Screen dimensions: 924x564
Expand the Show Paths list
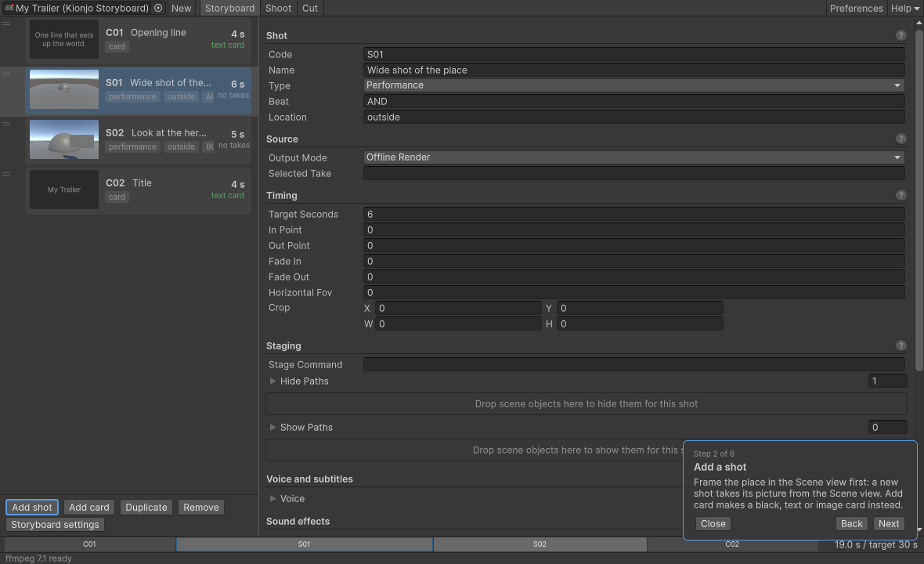click(x=273, y=427)
